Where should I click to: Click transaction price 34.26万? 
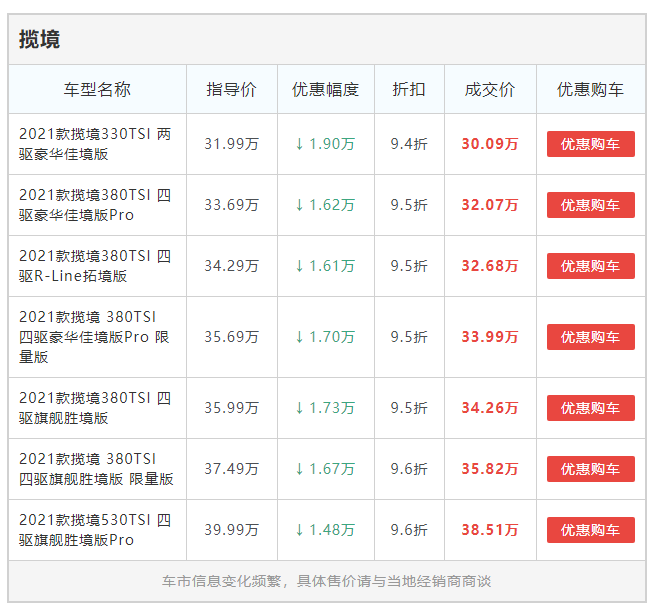(x=490, y=408)
